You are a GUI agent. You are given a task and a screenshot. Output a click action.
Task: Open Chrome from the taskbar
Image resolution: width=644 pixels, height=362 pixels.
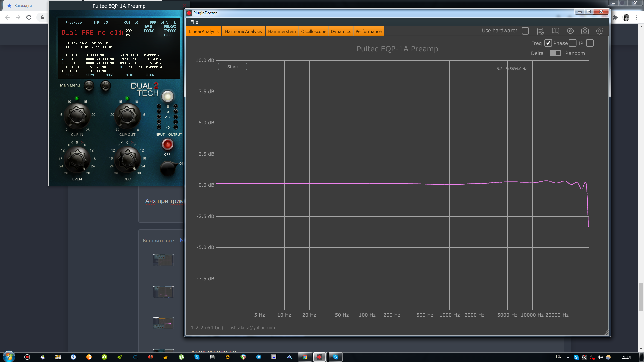coord(305,357)
